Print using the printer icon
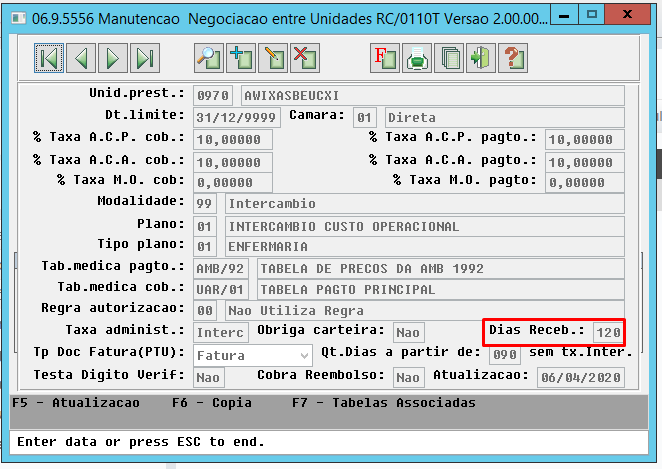Screen dimensions: 662x469 tap(417, 58)
